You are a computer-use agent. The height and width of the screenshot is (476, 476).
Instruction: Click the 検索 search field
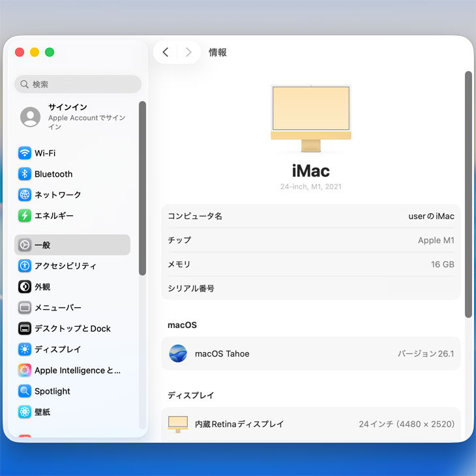(x=78, y=84)
